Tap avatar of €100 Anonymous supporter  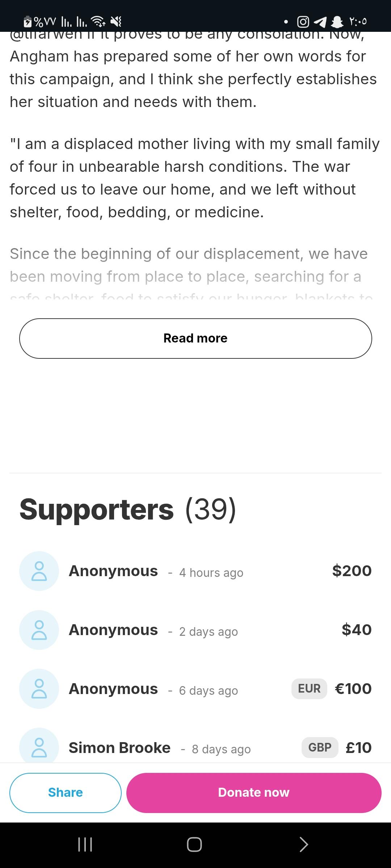coord(39,689)
